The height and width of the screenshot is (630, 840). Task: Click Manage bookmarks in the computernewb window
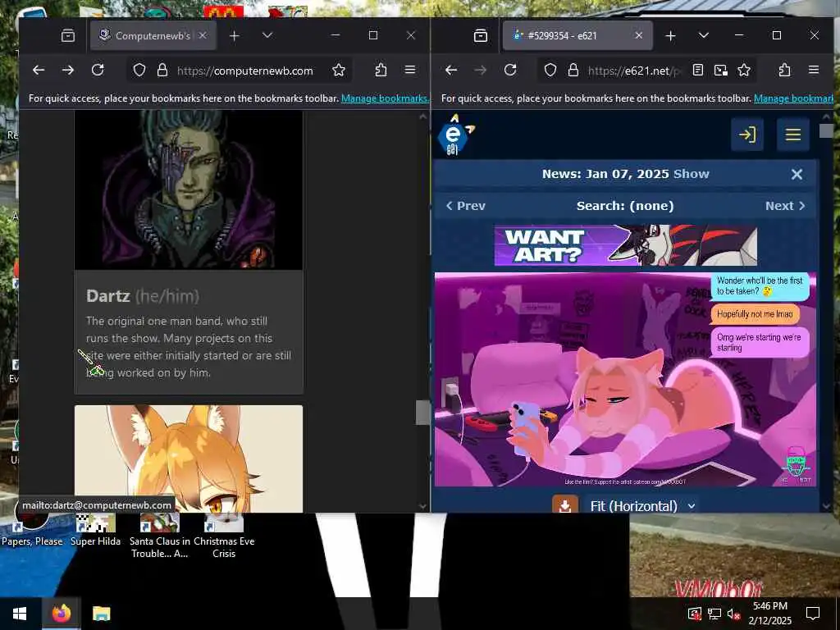(x=385, y=98)
